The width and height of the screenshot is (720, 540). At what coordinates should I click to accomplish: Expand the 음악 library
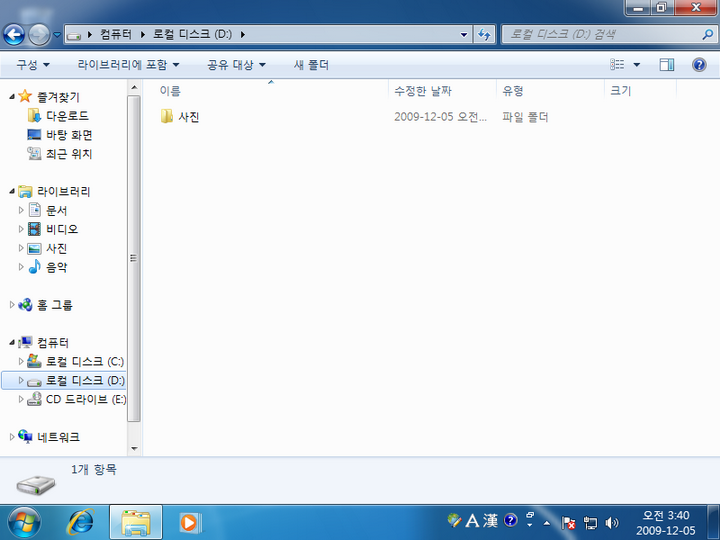pyautogui.click(x=21, y=267)
